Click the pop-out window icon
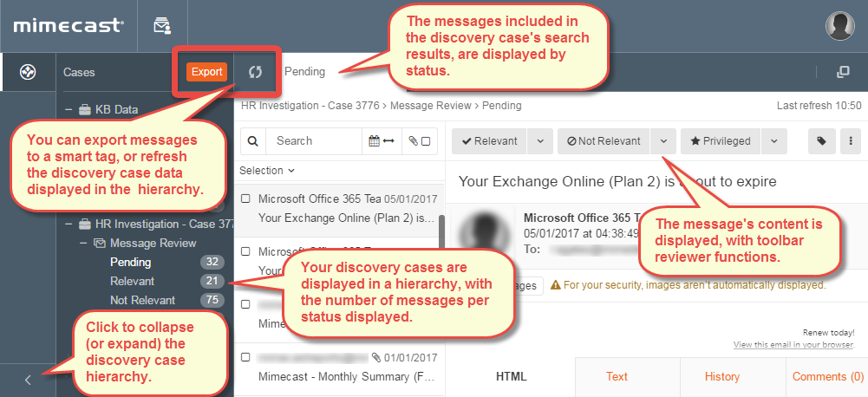 pos(843,72)
